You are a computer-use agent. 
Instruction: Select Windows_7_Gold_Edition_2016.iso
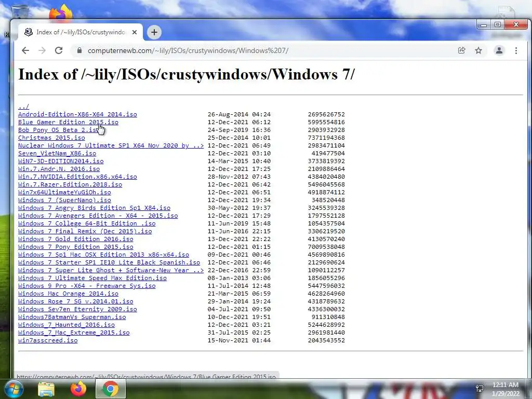(x=76, y=239)
